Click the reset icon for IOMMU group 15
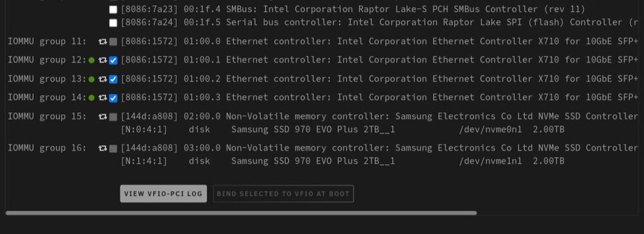This screenshot has height=234, width=644. pos(102,117)
